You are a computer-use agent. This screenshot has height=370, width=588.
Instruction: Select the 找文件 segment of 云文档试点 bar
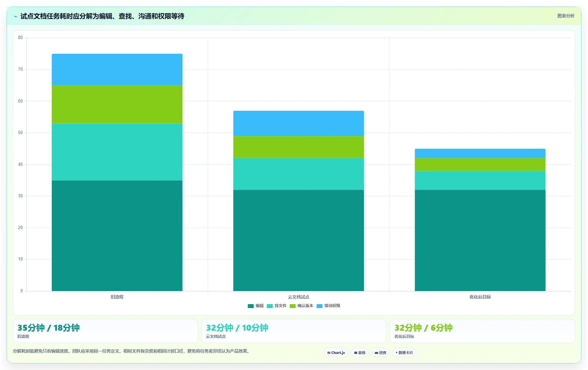[x=298, y=174]
